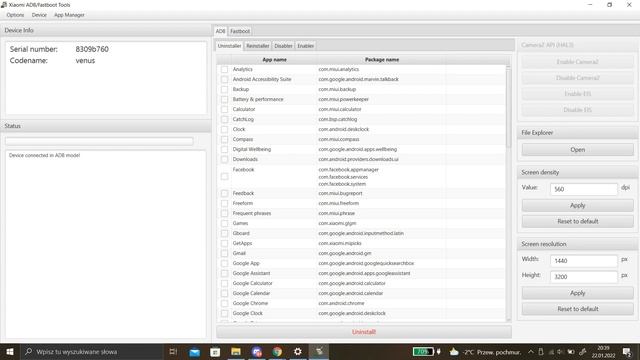Reset screen resolution to default
The height and width of the screenshot is (360, 640).
pos(578,309)
